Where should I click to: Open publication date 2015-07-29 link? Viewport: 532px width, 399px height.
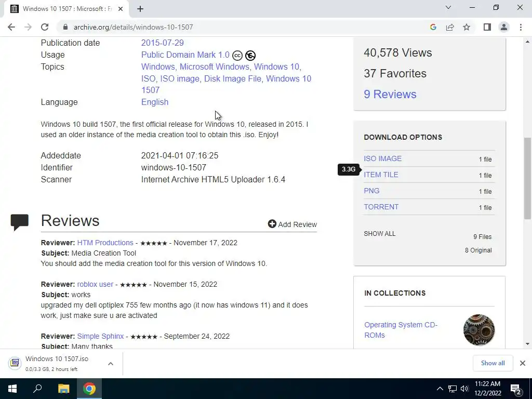(x=163, y=43)
